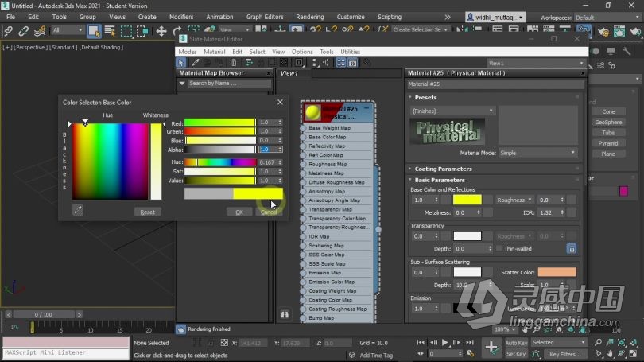644x362 pixels.
Task: Open the Key Filters dialog button
Action: 565,354
